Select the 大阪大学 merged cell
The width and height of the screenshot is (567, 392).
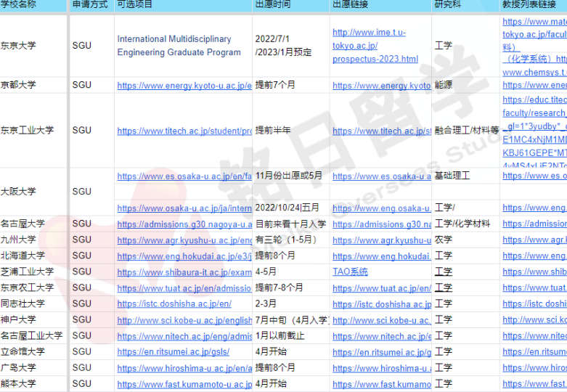click(x=18, y=192)
